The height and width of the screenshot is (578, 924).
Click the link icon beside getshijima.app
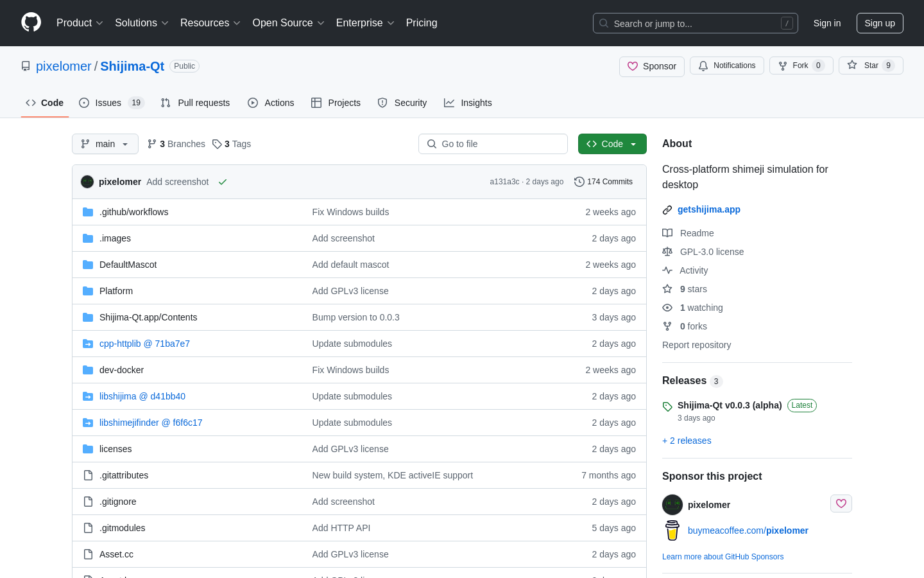[667, 210]
